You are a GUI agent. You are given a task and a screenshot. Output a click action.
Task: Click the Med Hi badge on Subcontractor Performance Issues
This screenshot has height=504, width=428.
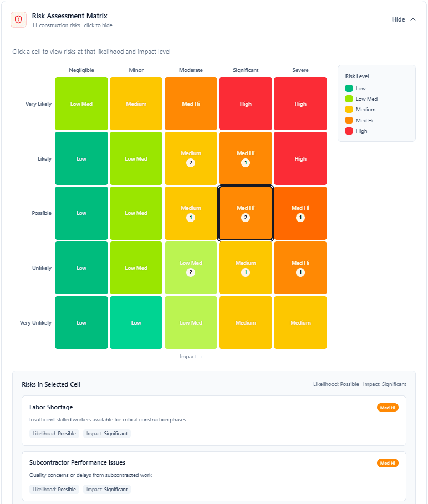pos(388,463)
